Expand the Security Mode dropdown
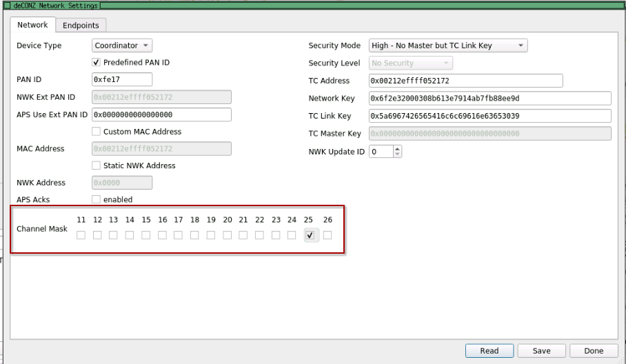Viewport: 626px width, 364px height. [448, 46]
